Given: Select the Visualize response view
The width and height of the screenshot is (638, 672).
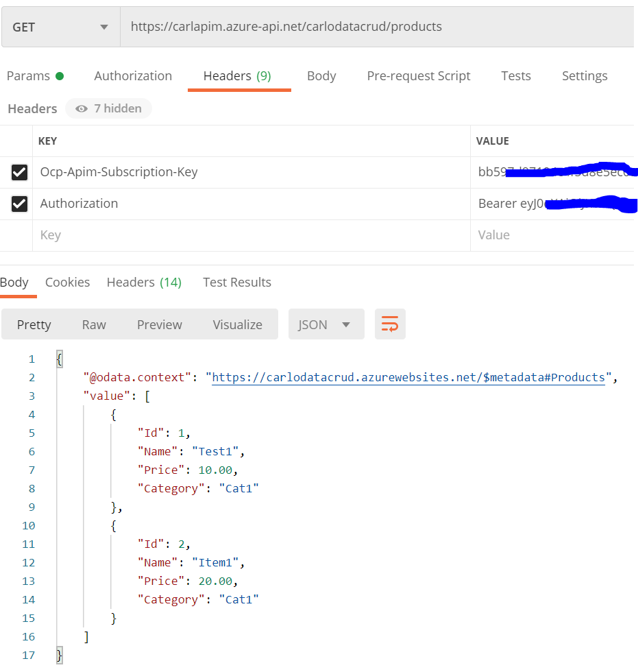Looking at the screenshot, I should coord(237,324).
